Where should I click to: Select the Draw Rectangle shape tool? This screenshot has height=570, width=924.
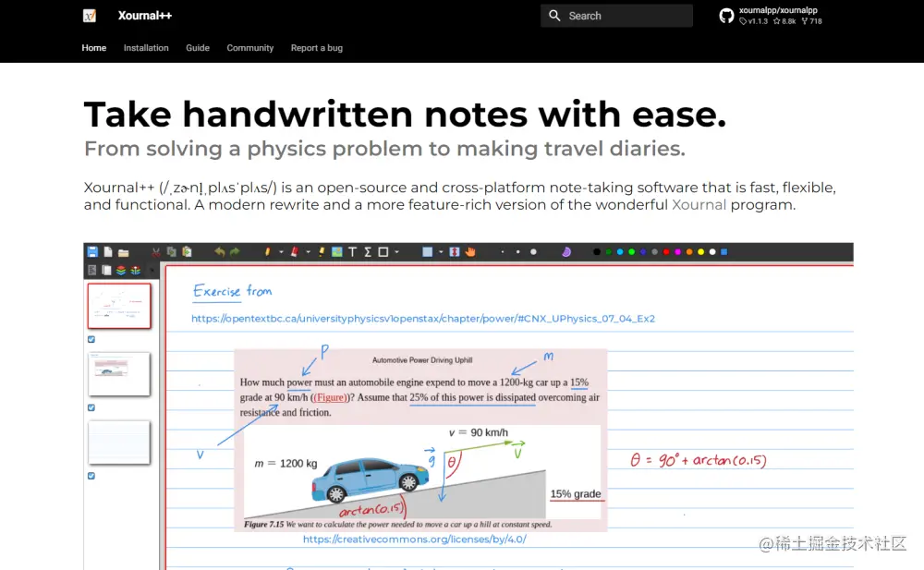[x=383, y=251]
